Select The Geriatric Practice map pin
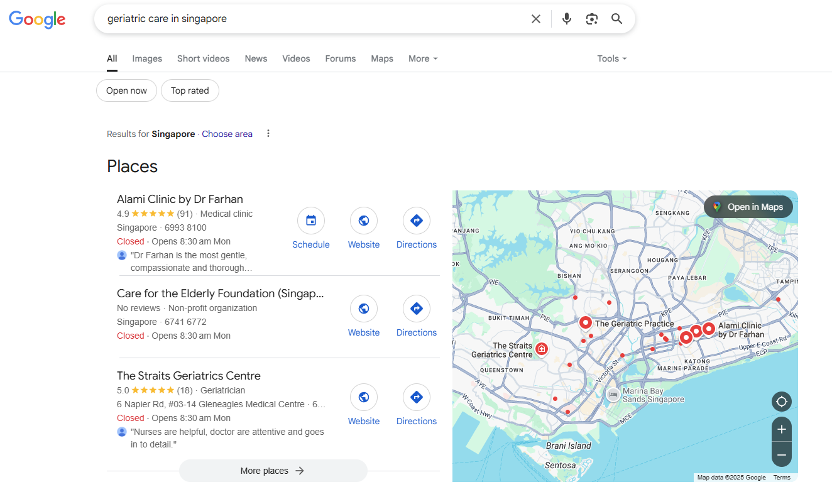Viewport: 832px width, 504px height. 585,323
